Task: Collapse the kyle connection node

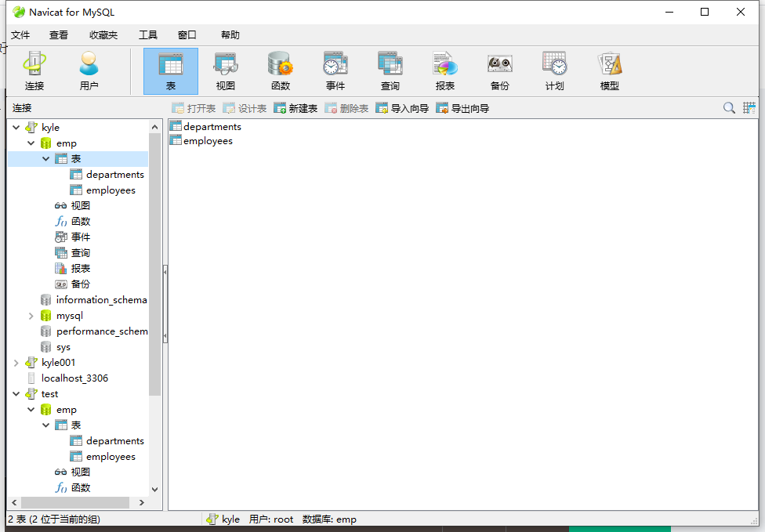Action: click(x=16, y=127)
